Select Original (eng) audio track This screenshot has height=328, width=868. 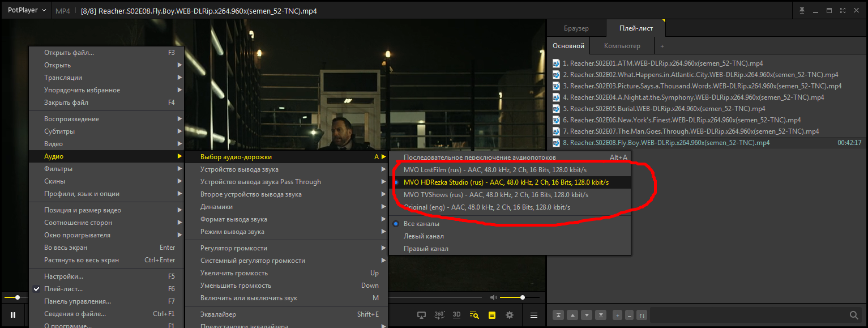click(486, 207)
